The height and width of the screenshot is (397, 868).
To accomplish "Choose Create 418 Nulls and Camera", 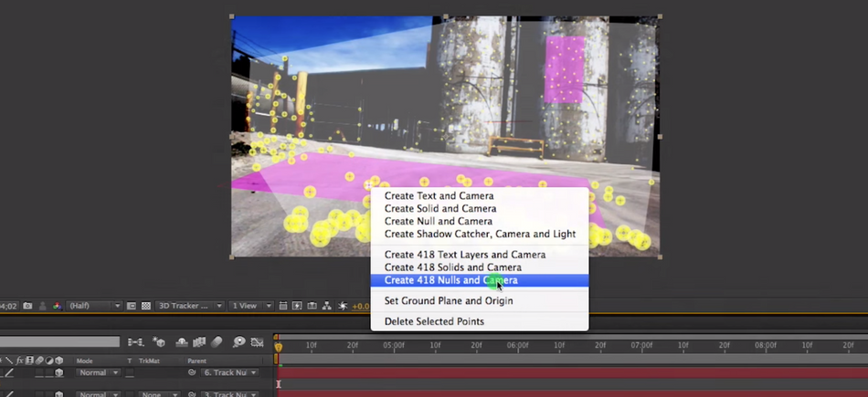I will (x=451, y=280).
